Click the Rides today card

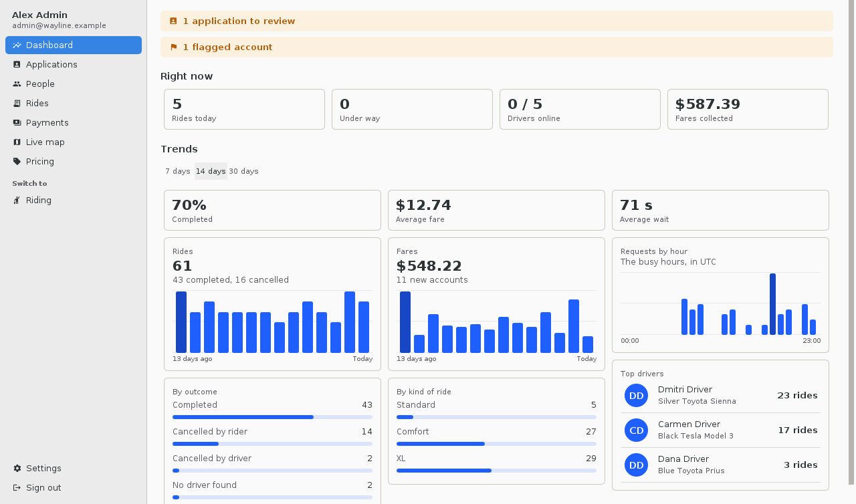pyautogui.click(x=244, y=110)
